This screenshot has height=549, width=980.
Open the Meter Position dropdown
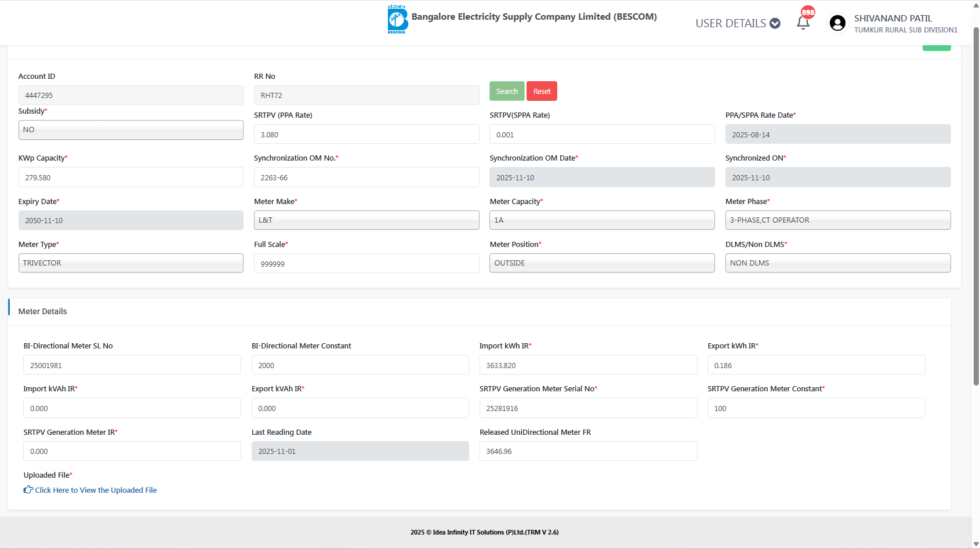click(x=601, y=263)
